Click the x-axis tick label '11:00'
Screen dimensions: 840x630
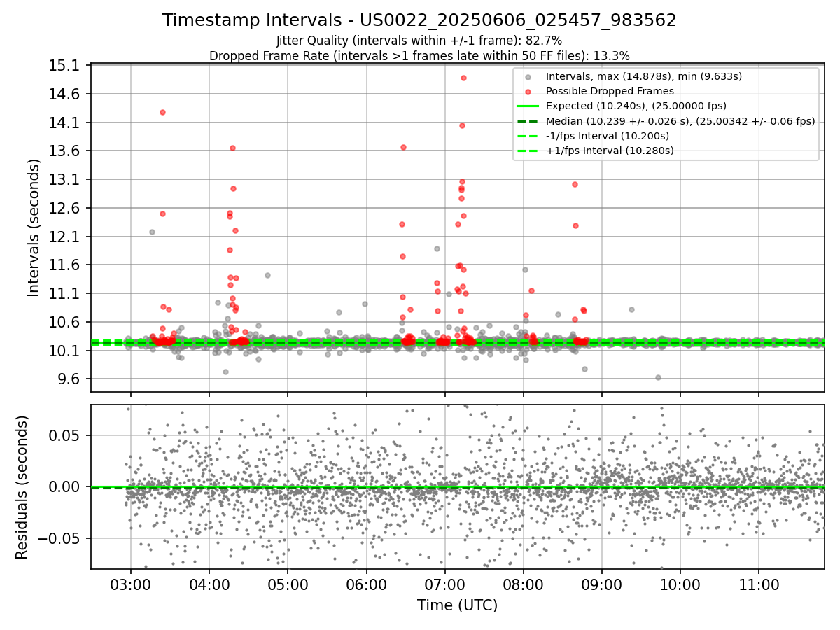click(759, 584)
